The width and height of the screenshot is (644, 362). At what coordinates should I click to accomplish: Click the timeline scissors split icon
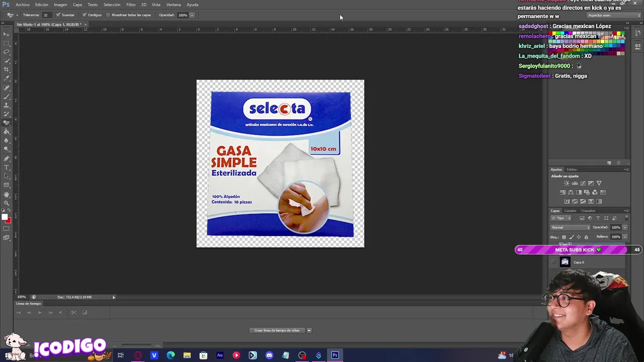73,312
